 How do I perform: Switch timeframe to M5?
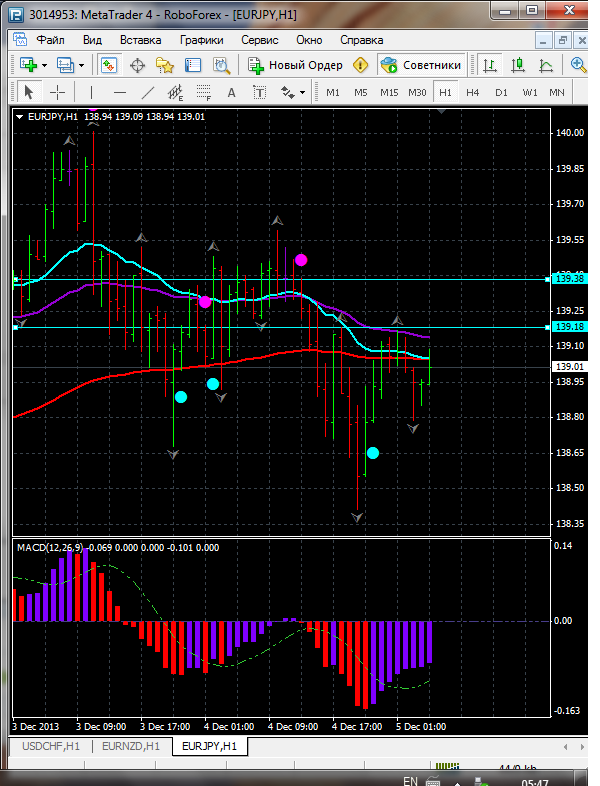coord(361,93)
